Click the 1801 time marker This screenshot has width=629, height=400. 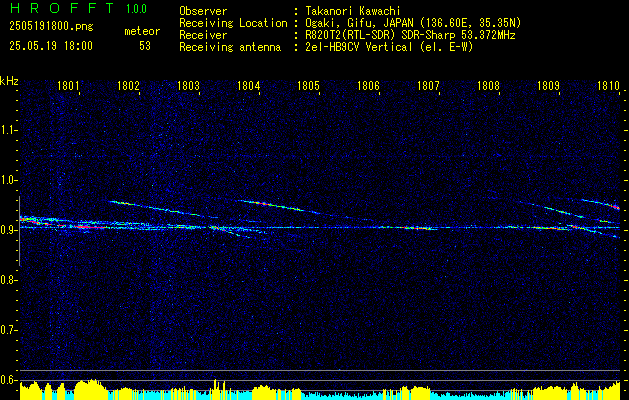pyautogui.click(x=69, y=85)
